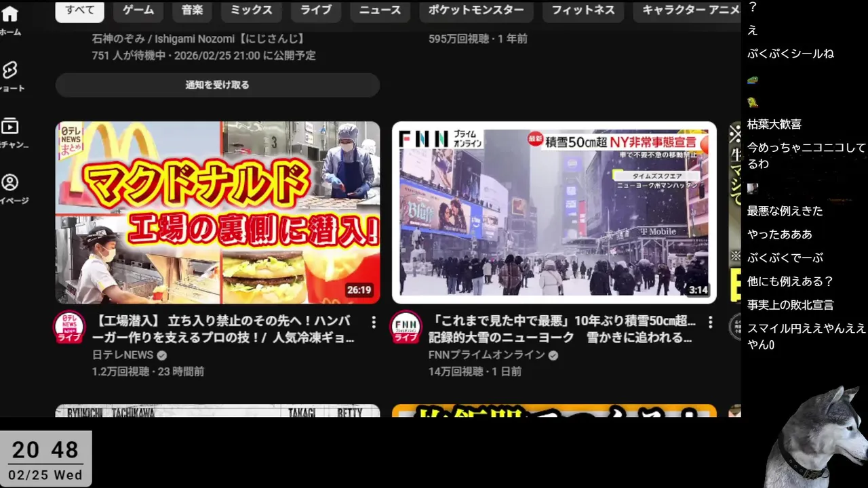Screen dimensions: 868x488
Task: Open the FNN channel avatar icon
Action: pos(406,327)
